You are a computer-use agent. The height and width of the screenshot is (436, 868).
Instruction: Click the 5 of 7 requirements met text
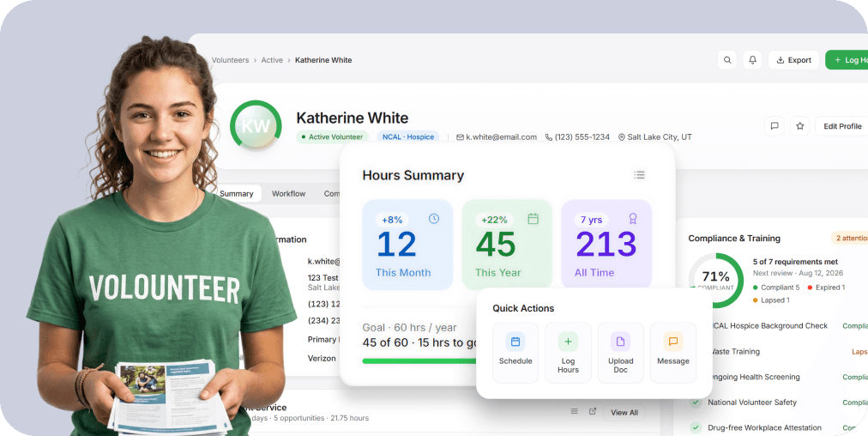795,262
